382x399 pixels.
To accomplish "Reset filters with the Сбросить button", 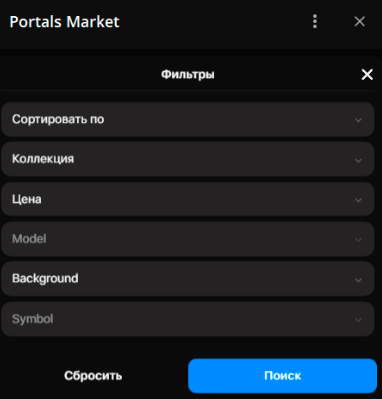I will [x=93, y=376].
